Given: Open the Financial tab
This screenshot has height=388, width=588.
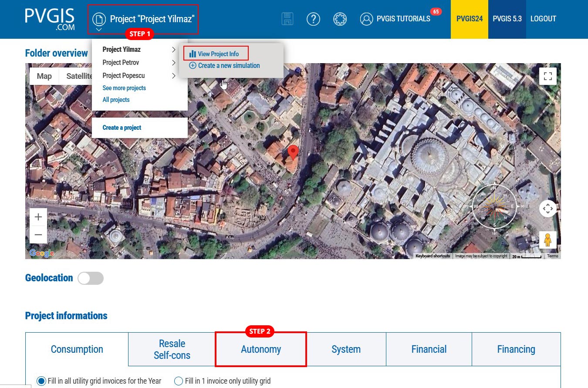Looking at the screenshot, I should tap(429, 349).
